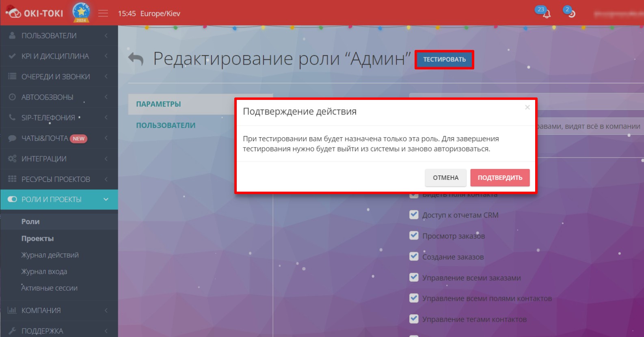Expand Интеграции chevron
This screenshot has width=644, height=337.
click(106, 158)
